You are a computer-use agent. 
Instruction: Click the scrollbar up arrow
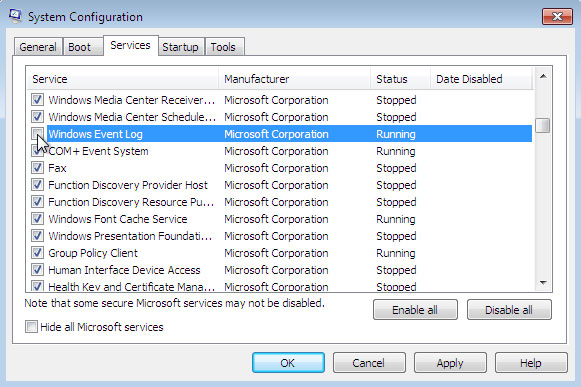(x=543, y=76)
